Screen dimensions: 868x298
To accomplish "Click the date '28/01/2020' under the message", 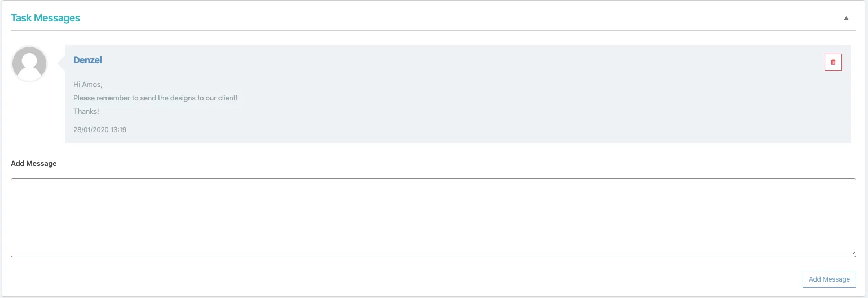I will (x=91, y=130).
